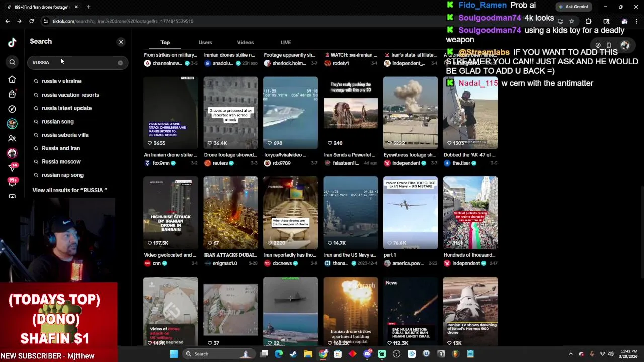Open 'Hermes 900 drone' video thumbnail

tap(470, 311)
